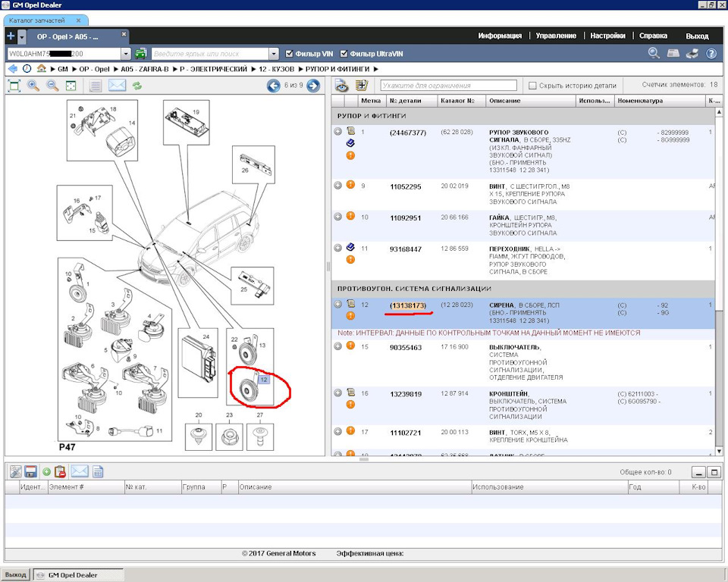728x582 pixels.
Task: Sort by the Описание column header
Action: click(531, 101)
